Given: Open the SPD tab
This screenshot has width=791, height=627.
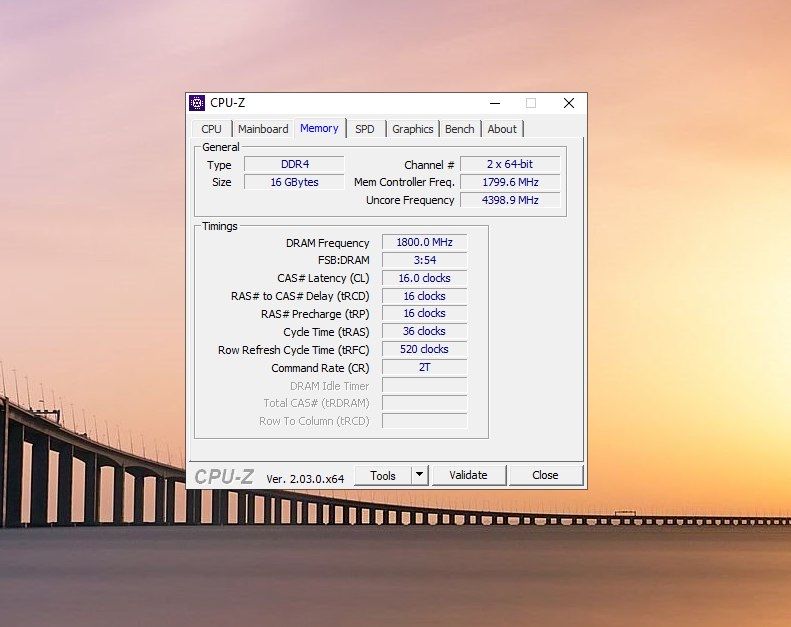Looking at the screenshot, I should [x=365, y=129].
